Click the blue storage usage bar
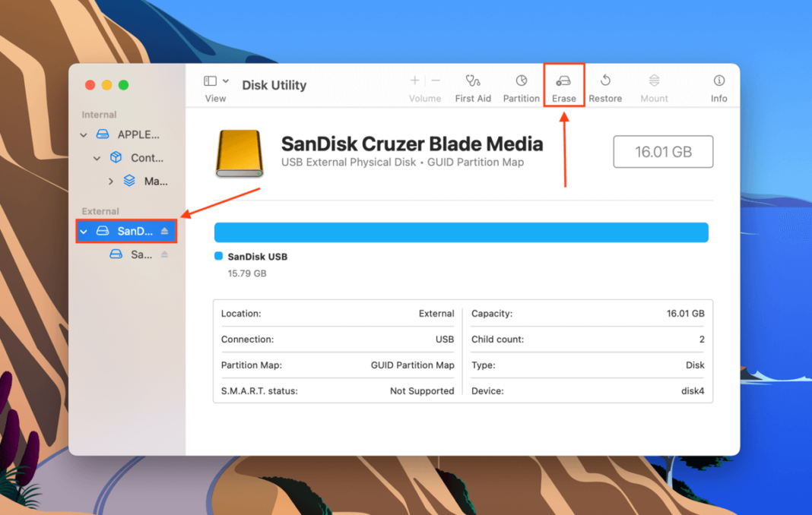This screenshot has width=812, height=515. click(x=461, y=232)
